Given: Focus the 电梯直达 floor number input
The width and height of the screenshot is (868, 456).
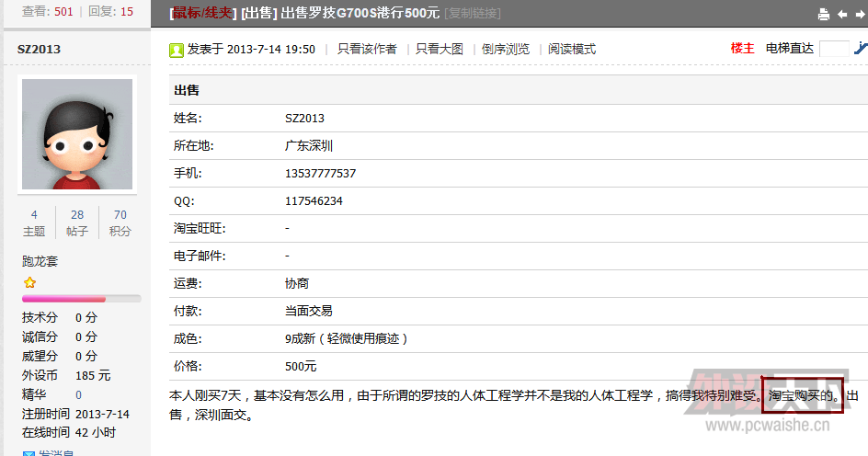Looking at the screenshot, I should (834, 49).
